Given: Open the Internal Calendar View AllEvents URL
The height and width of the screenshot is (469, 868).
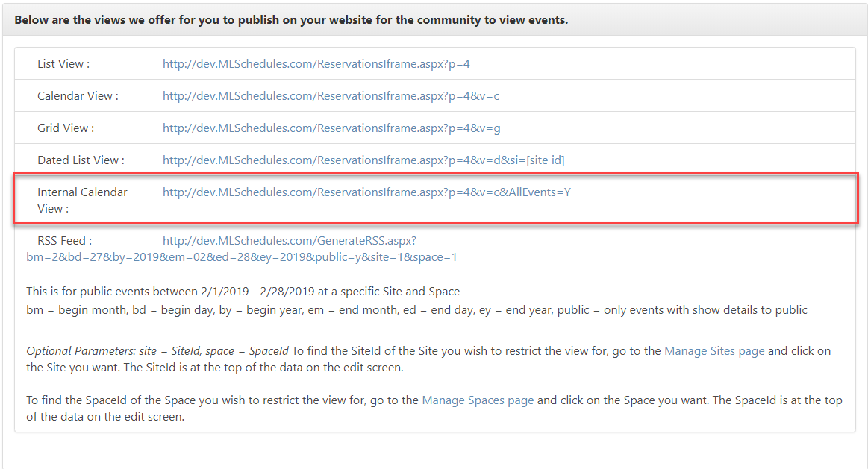Looking at the screenshot, I should 367,192.
